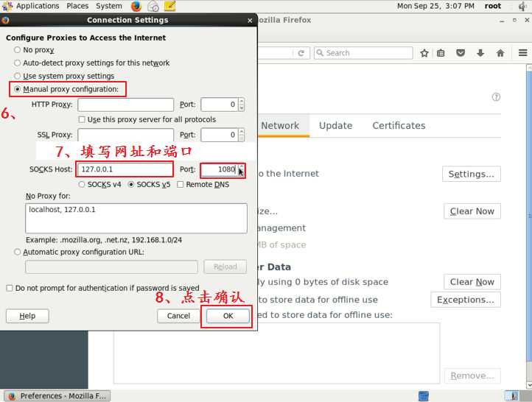
Task: Click the No Proxy for text area
Action: [x=136, y=218]
